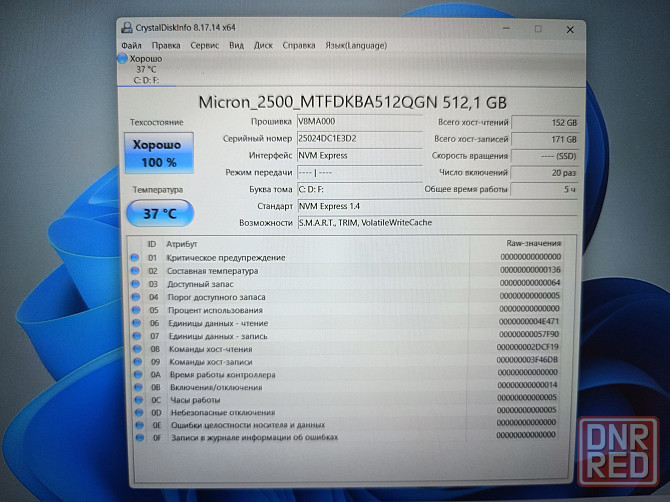Click status dot for Команды хост-чтения row

pos(137,349)
